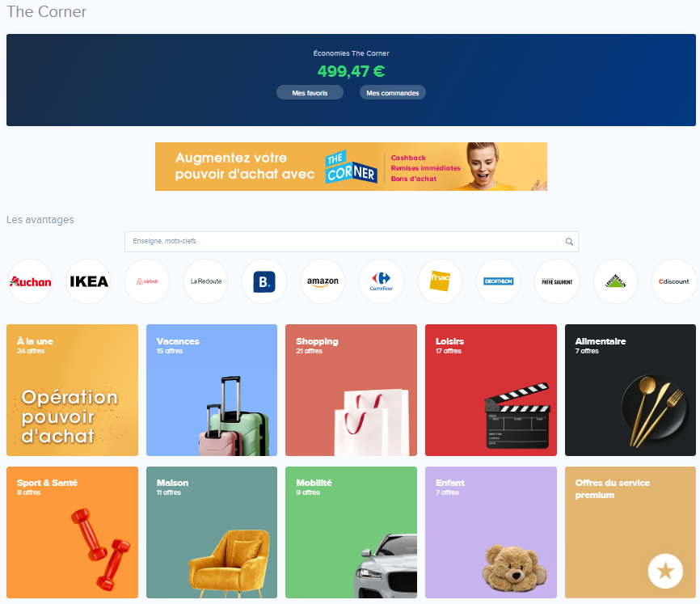The width and height of the screenshot is (700, 604).
Task: Click the The Corner promotional banner
Action: [351, 167]
